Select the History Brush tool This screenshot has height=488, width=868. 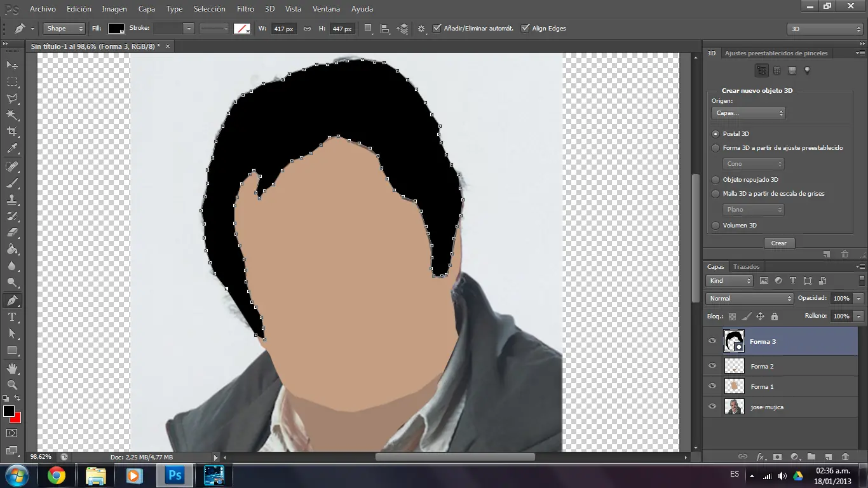click(11, 216)
